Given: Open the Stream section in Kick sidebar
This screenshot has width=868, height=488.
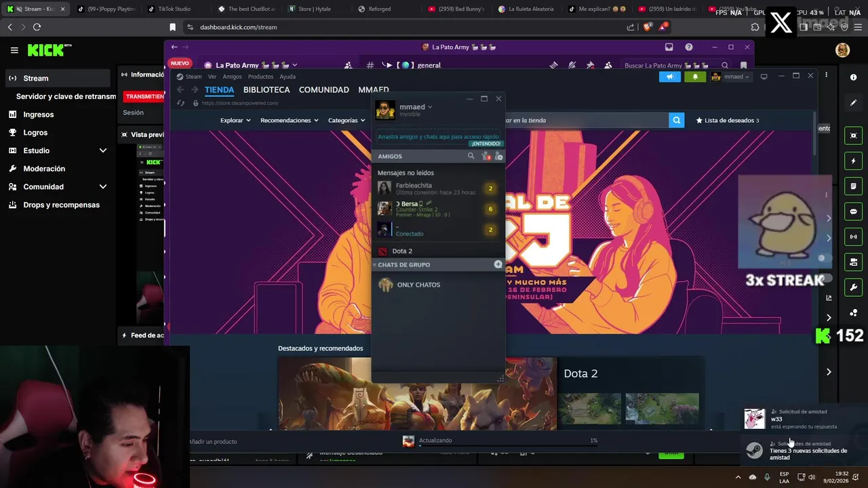Looking at the screenshot, I should click(58, 78).
